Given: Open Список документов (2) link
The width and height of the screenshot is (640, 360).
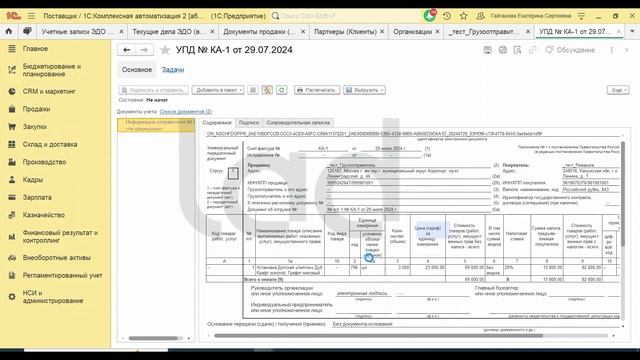Looking at the screenshot, I should (x=186, y=111).
